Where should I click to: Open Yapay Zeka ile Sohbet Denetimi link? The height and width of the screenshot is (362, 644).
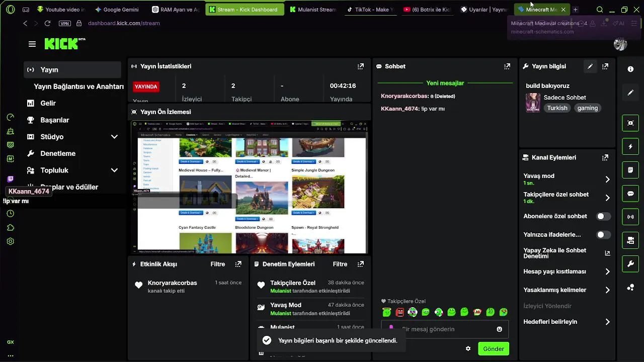[x=567, y=253]
